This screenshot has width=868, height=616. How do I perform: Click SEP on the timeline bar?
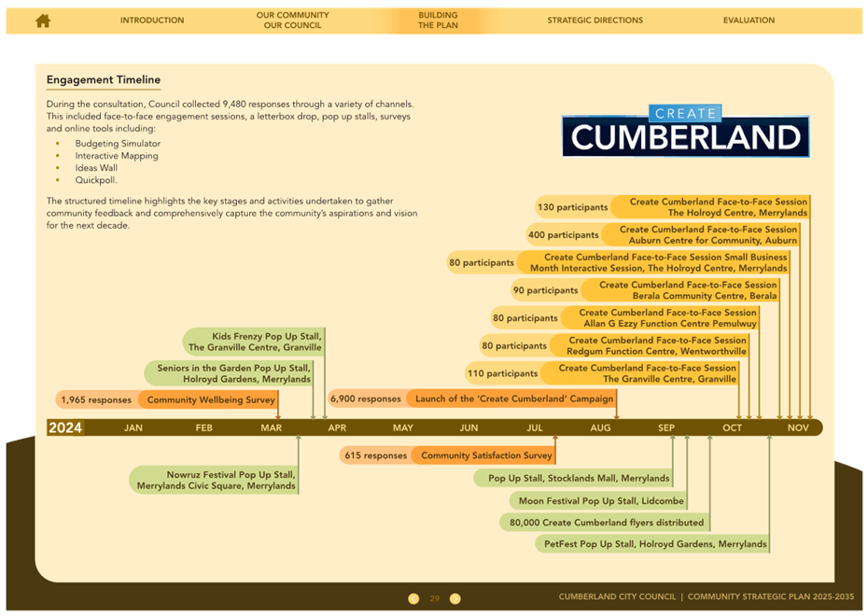point(666,427)
